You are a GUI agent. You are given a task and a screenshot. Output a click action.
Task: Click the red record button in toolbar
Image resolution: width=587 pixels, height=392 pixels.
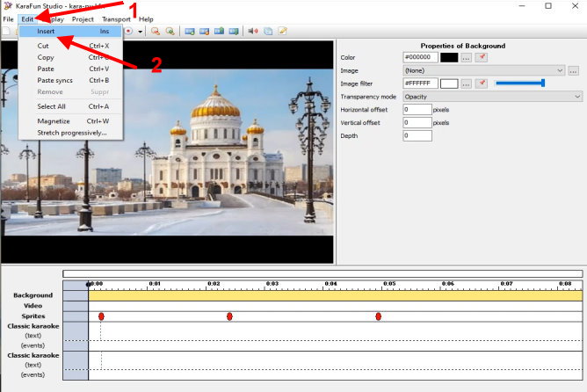click(129, 31)
